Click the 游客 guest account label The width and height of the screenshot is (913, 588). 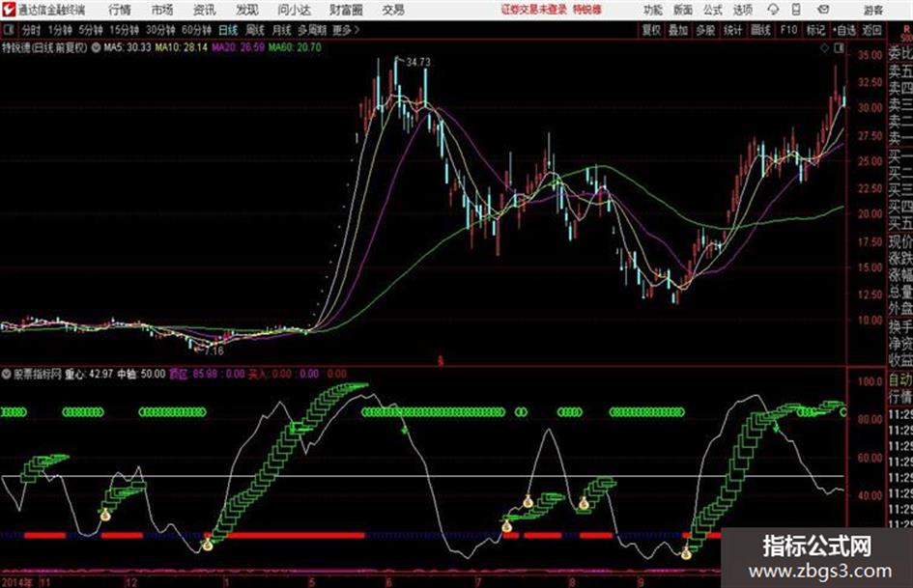(x=872, y=10)
